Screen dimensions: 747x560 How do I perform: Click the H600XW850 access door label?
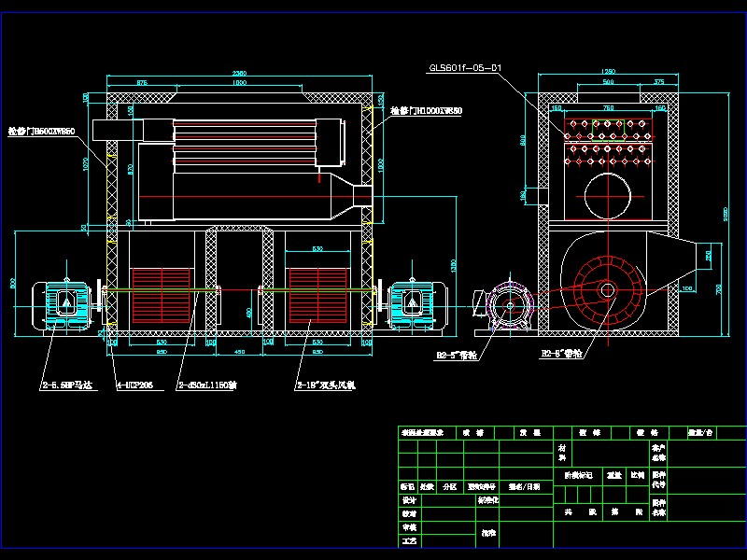40,132
